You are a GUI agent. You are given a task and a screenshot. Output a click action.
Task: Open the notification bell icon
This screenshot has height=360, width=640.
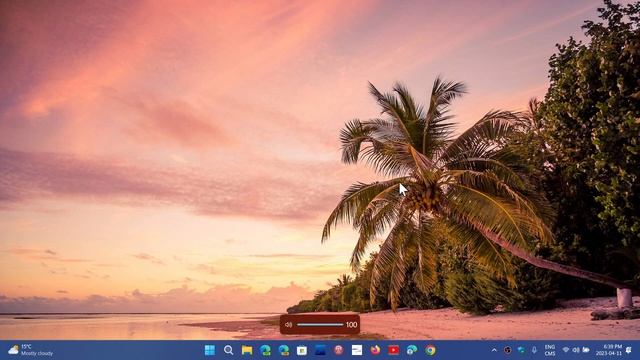tap(629, 350)
